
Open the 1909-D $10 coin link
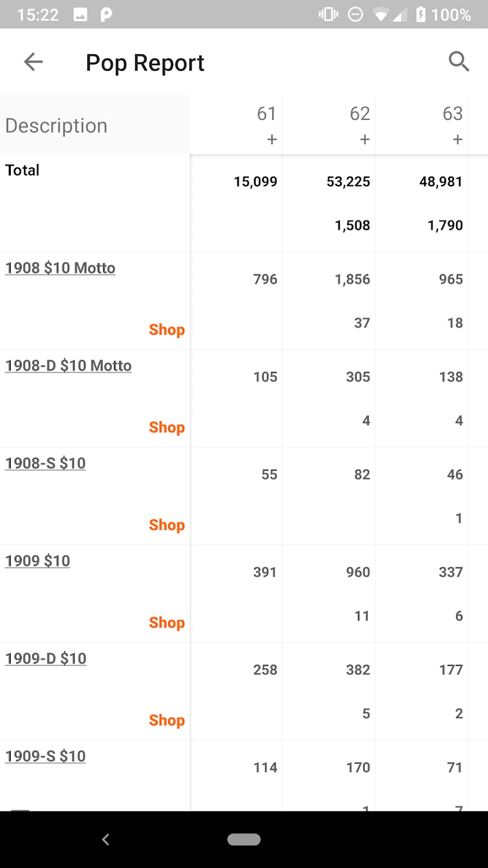click(46, 658)
